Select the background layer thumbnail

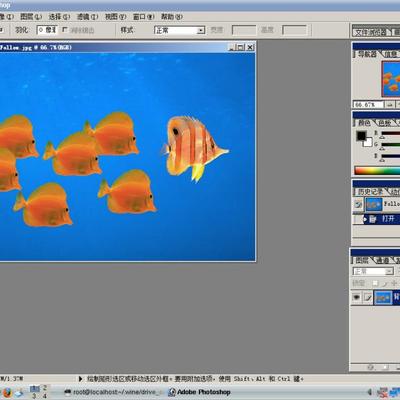point(383,298)
